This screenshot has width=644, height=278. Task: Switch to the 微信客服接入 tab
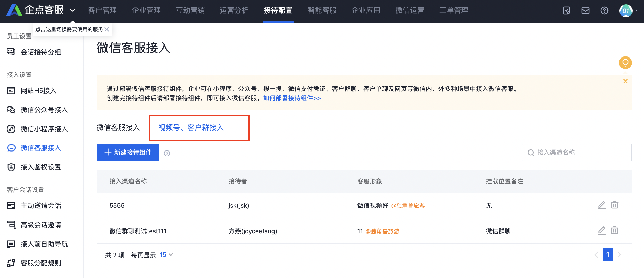[x=118, y=128]
